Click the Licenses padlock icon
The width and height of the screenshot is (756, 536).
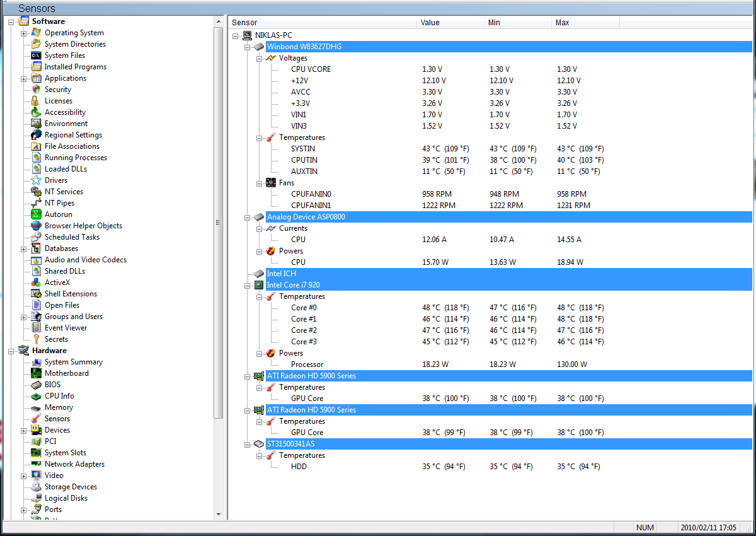click(37, 101)
